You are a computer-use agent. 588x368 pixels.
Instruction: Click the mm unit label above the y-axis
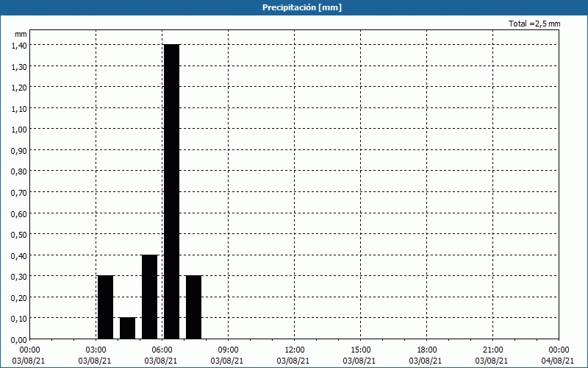click(21, 34)
